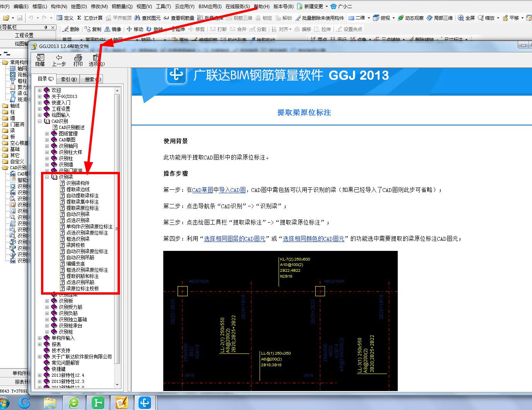Pin the navigation bar panel
Screen dimensions: 532x410
(x=46, y=28)
